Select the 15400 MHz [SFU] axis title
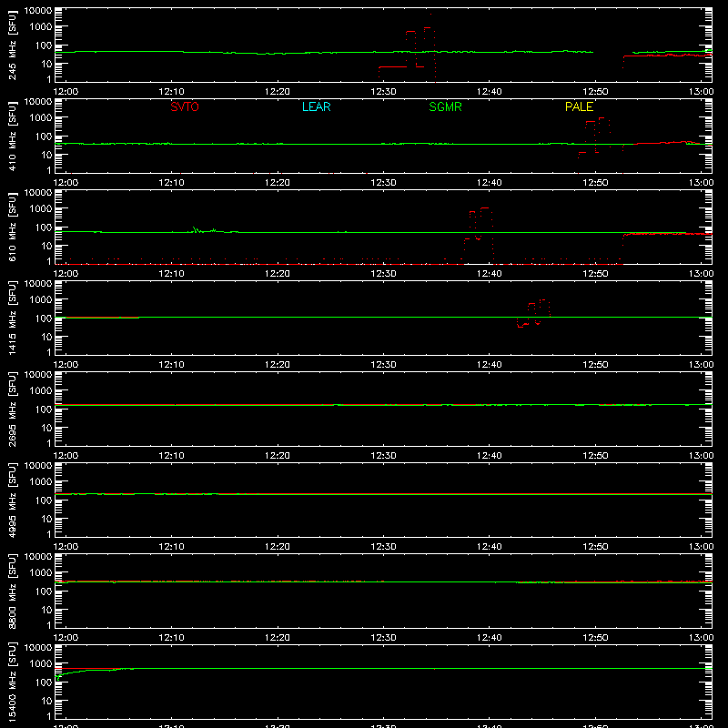 pyautogui.click(x=12, y=682)
